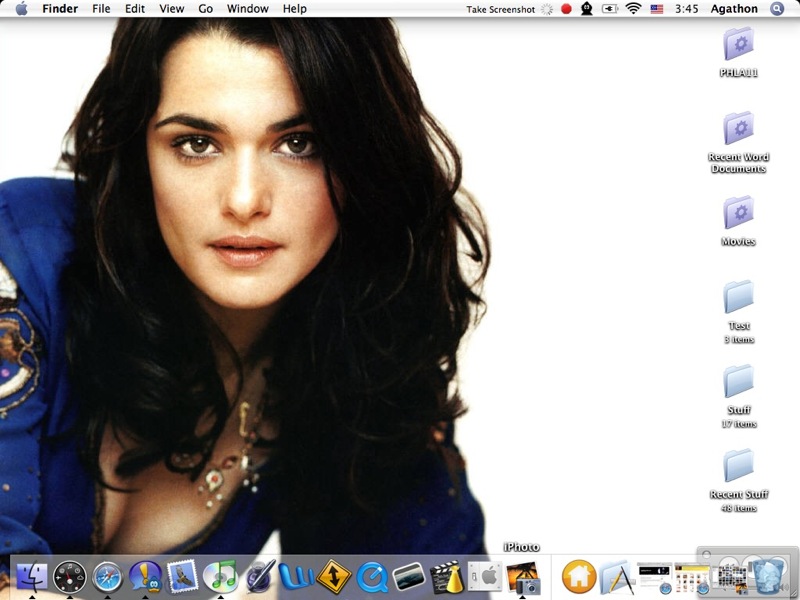This screenshot has width=800, height=600.
Task: Open the Go menu
Action: pos(205,9)
